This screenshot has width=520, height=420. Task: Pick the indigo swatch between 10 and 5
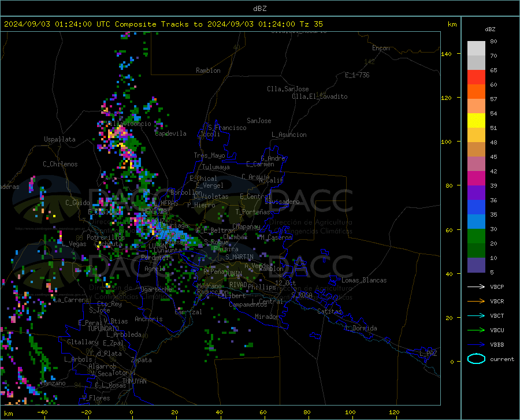(x=476, y=265)
